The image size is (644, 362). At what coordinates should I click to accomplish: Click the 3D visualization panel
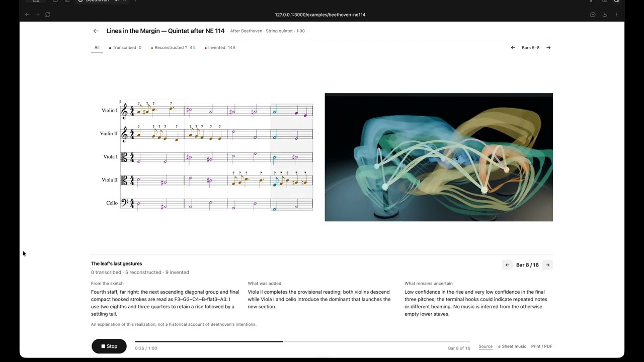point(439,157)
